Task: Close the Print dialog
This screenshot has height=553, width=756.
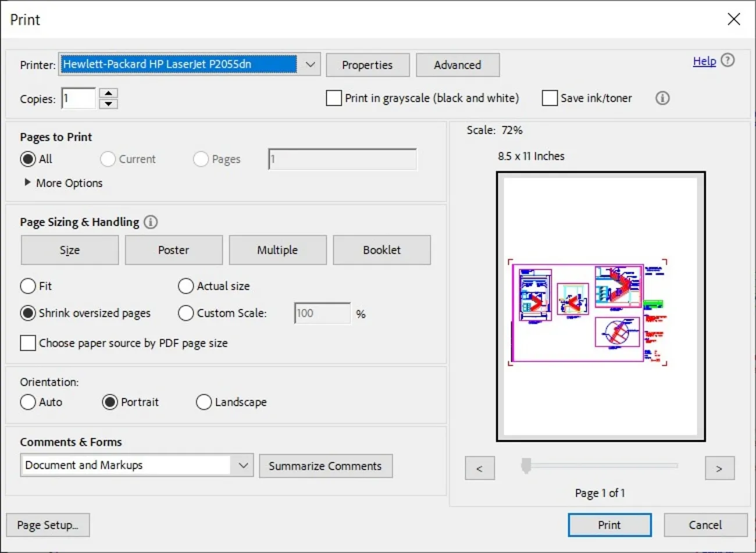Action: pos(734,19)
